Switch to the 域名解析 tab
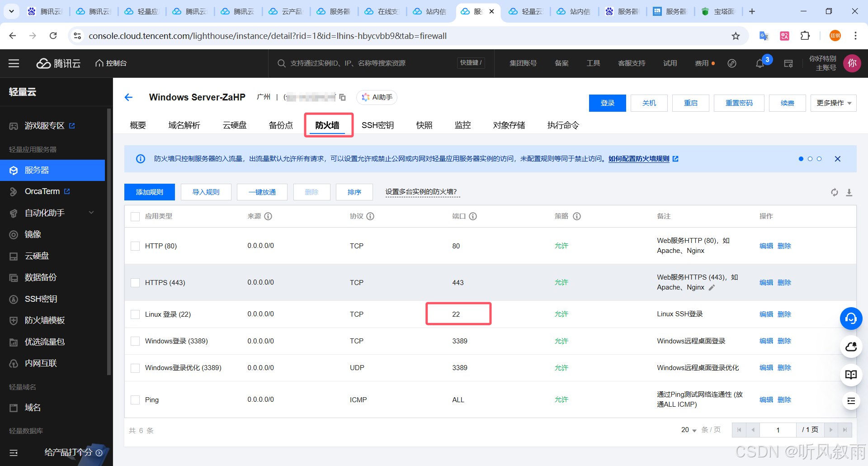The image size is (868, 466). click(184, 125)
